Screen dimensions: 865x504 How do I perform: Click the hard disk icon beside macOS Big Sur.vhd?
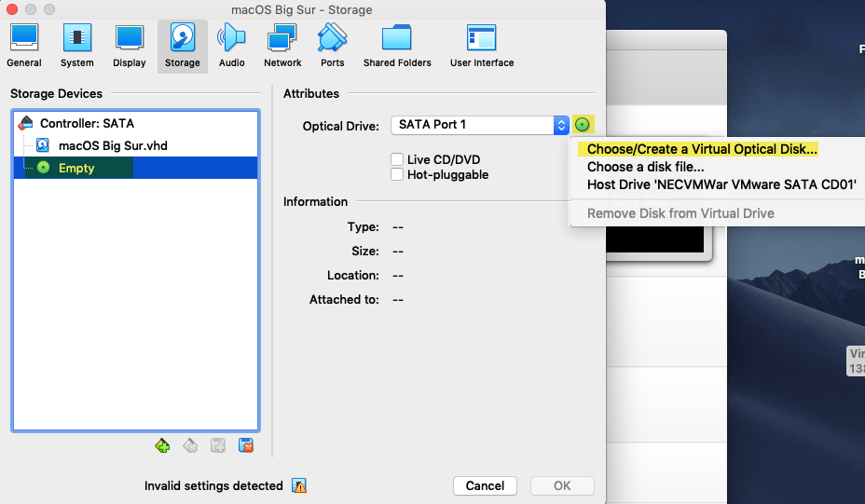coord(43,145)
